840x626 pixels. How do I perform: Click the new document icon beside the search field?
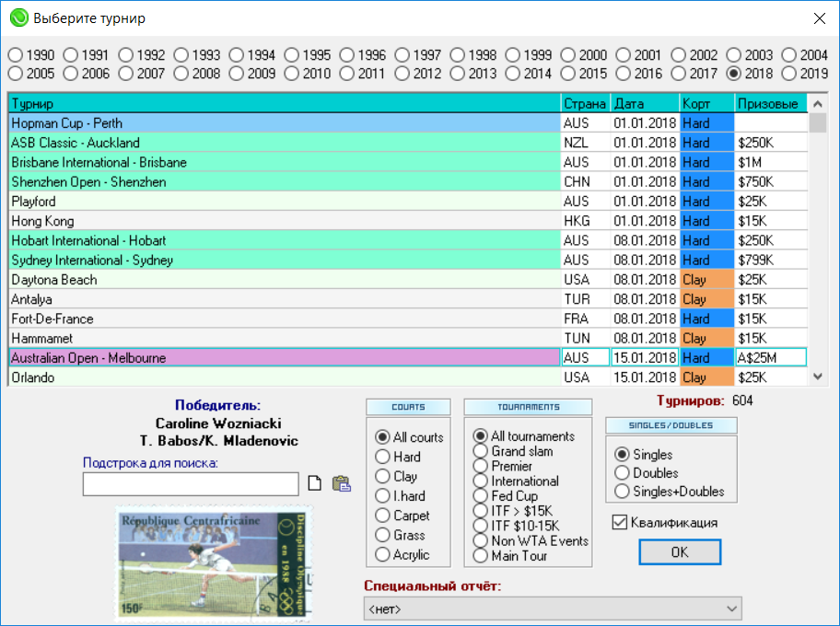[x=315, y=483]
